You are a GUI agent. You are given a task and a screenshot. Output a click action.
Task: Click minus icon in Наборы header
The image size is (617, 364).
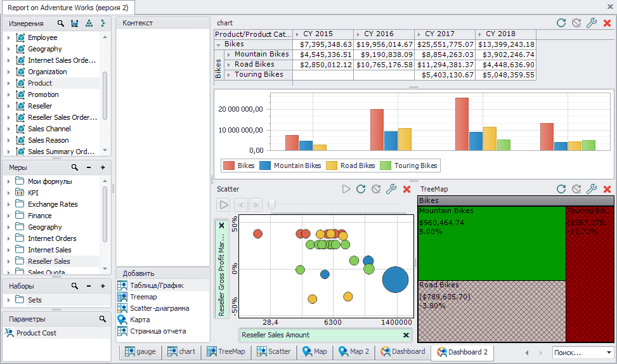coord(89,286)
